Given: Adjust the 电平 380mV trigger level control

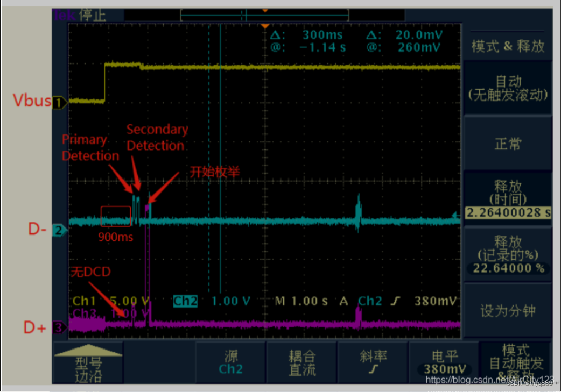Looking at the screenshot, I should [x=444, y=362].
